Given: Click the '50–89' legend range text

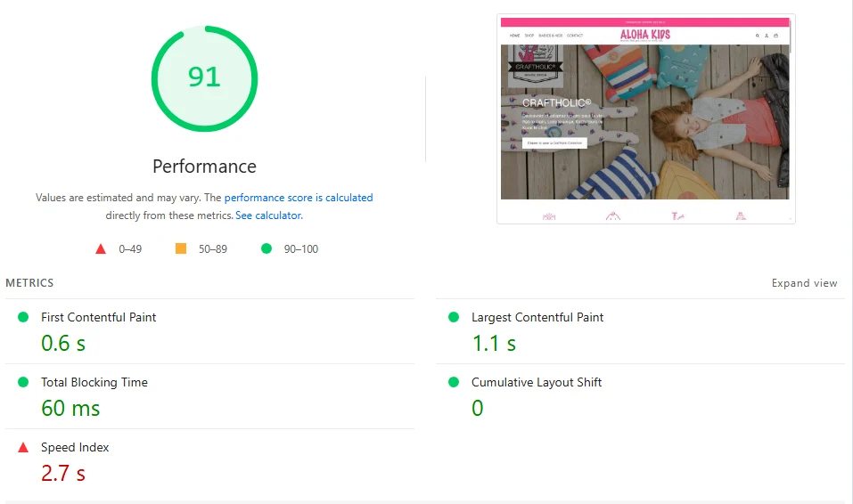Looking at the screenshot, I should click(x=213, y=249).
